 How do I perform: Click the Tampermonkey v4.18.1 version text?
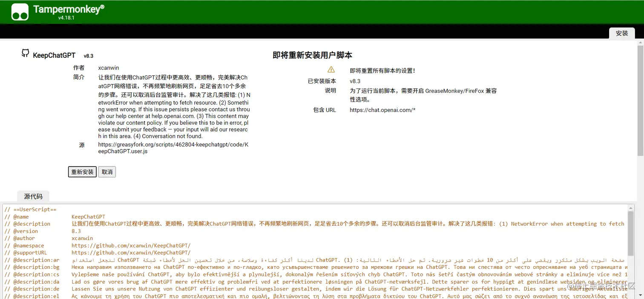pyautogui.click(x=66, y=18)
